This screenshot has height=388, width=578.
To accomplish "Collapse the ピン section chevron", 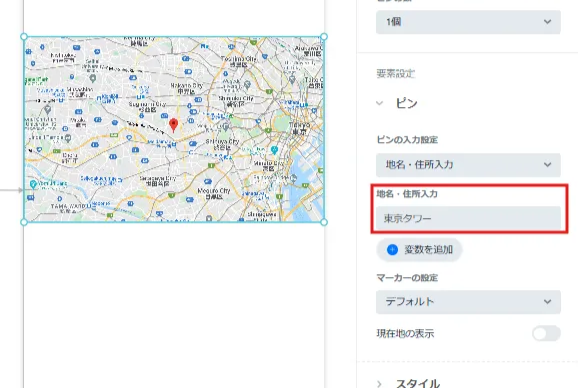I will [380, 103].
